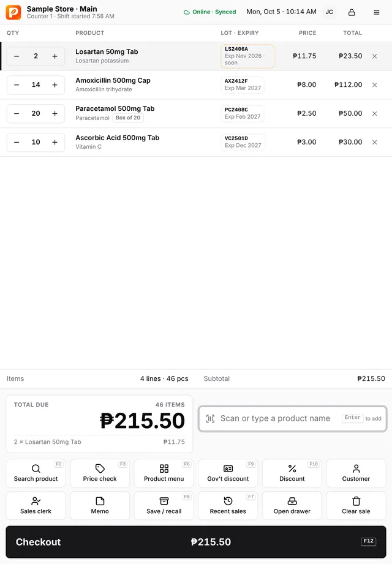The image size is (392, 564).
Task: Apply Gov't discount
Action: pyautogui.click(x=228, y=473)
